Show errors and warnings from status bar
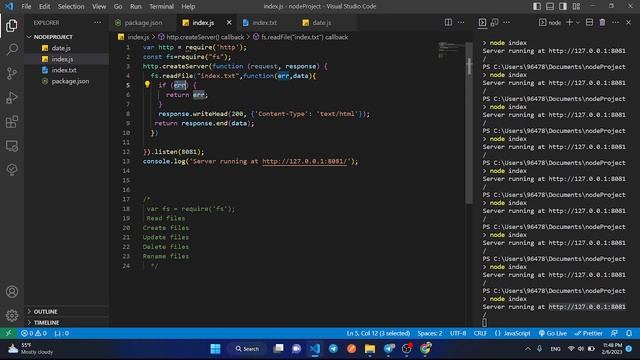This screenshot has width=640, height=360. [34, 333]
